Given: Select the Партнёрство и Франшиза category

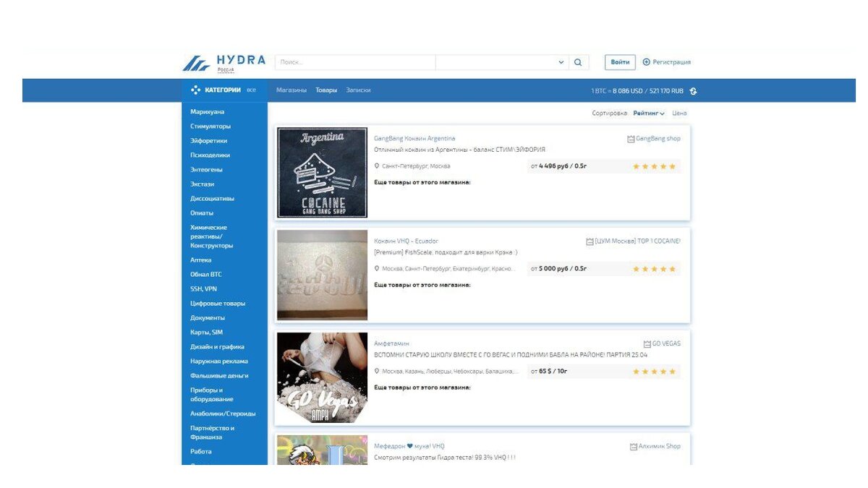Looking at the screenshot, I should 213,432.
